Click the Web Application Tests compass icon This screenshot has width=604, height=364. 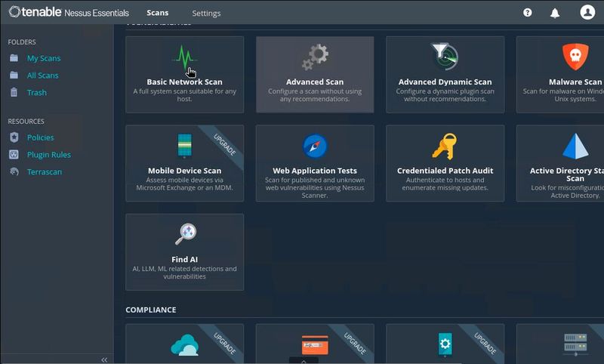click(x=315, y=146)
